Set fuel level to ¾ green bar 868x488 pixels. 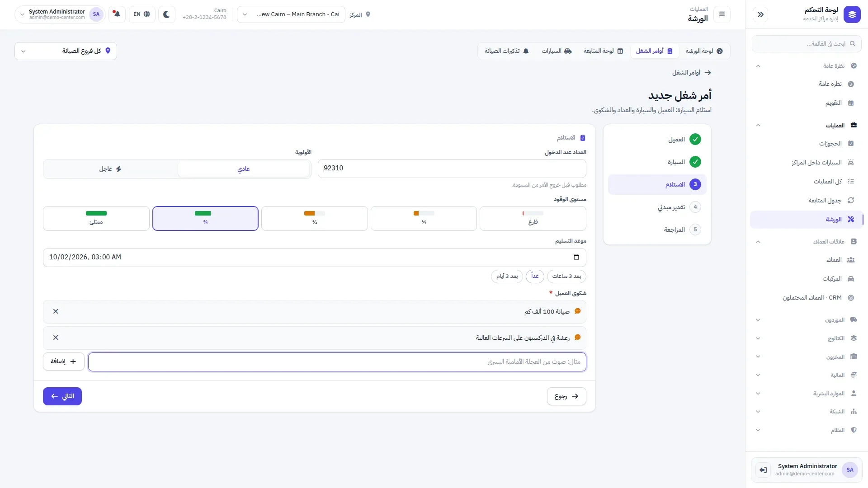[x=205, y=218]
